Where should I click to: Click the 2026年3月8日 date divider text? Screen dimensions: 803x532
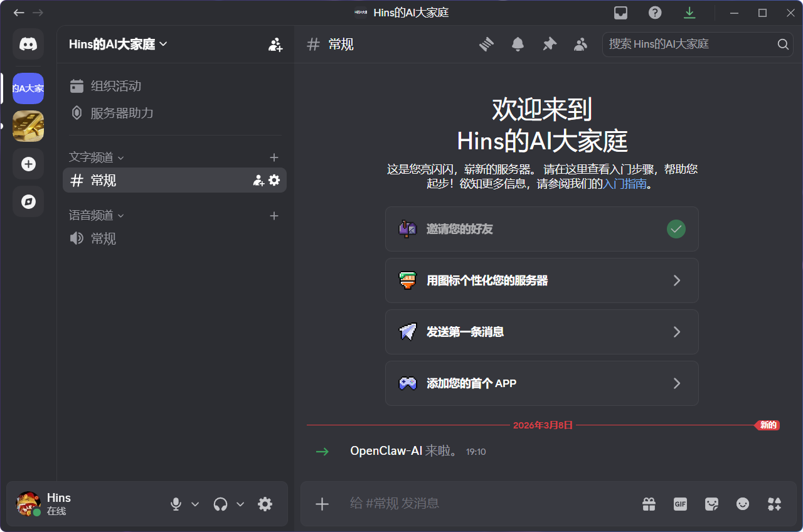[543, 425]
